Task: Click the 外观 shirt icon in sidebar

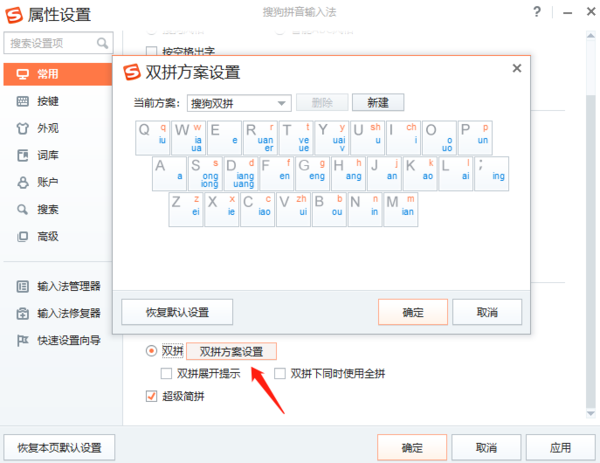Action: pos(23,128)
